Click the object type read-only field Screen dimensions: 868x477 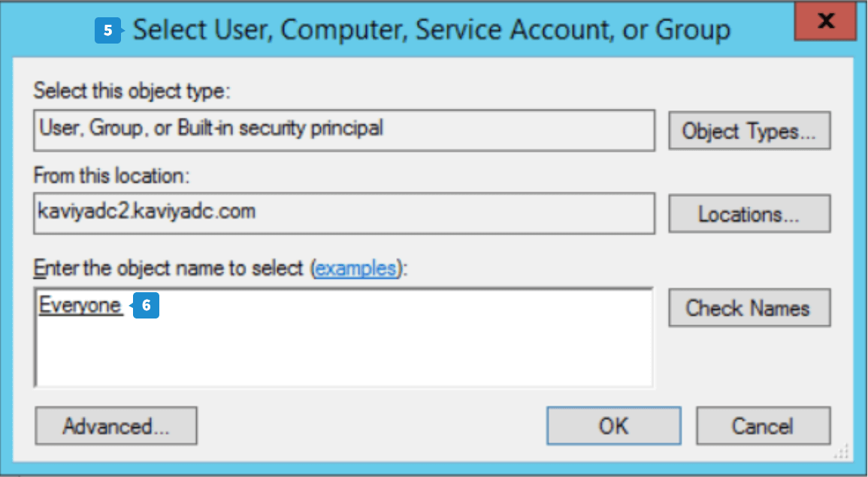coord(344,130)
